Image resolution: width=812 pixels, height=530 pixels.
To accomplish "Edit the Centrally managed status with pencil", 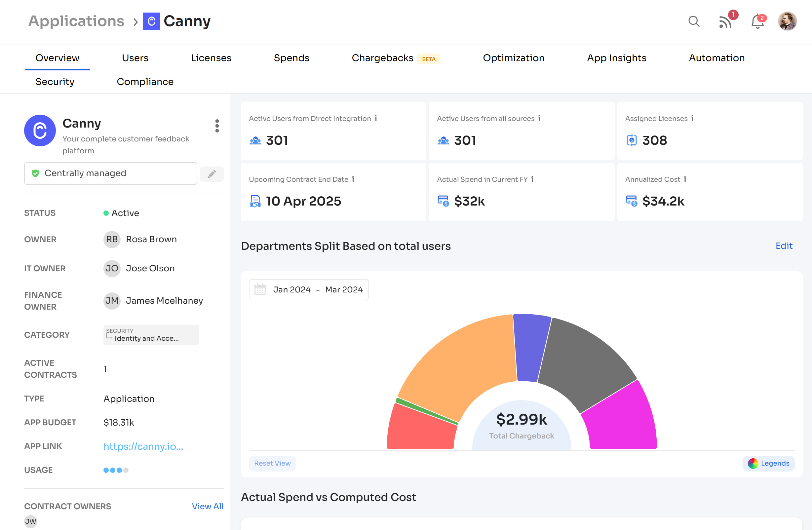I will point(212,174).
